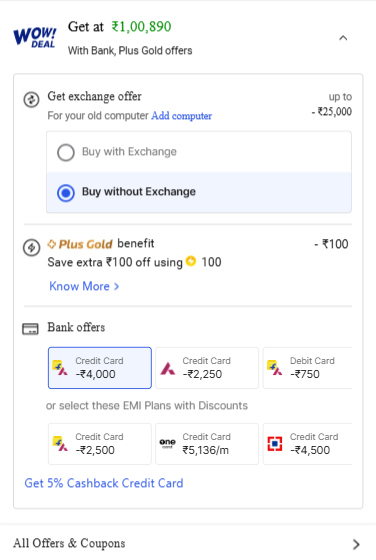
Task: Click the Bank offers card icon
Action: [x=30, y=329]
